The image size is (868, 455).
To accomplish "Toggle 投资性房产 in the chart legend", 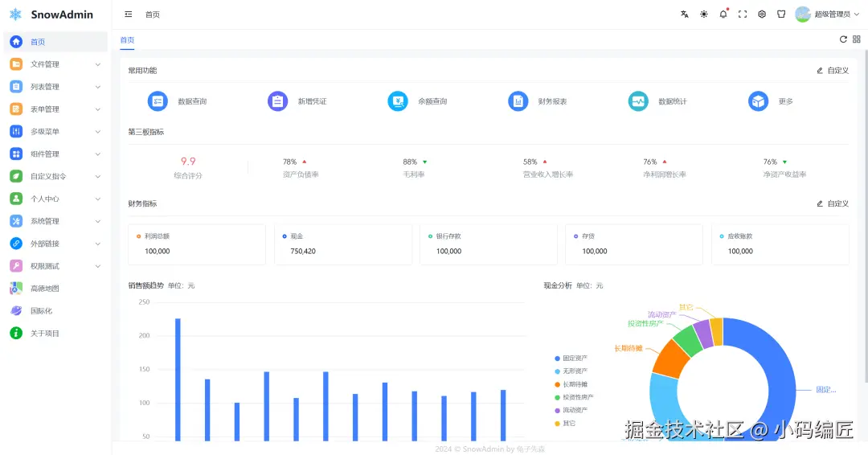I will pyautogui.click(x=574, y=397).
